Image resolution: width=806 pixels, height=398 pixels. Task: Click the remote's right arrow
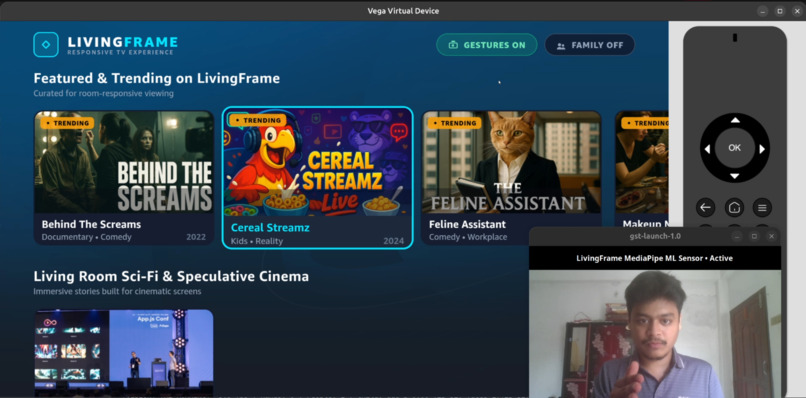[762, 149]
